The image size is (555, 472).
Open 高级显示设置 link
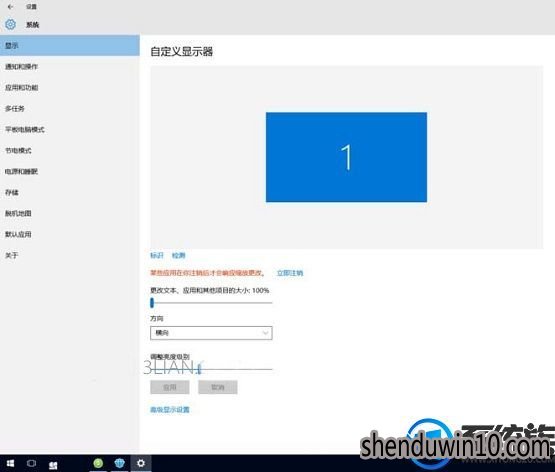point(170,409)
